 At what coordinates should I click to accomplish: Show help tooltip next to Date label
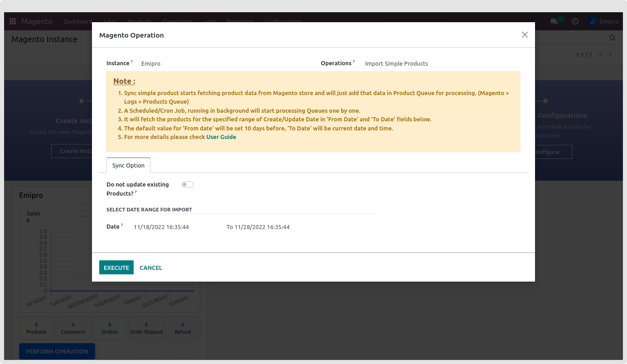pos(122,225)
